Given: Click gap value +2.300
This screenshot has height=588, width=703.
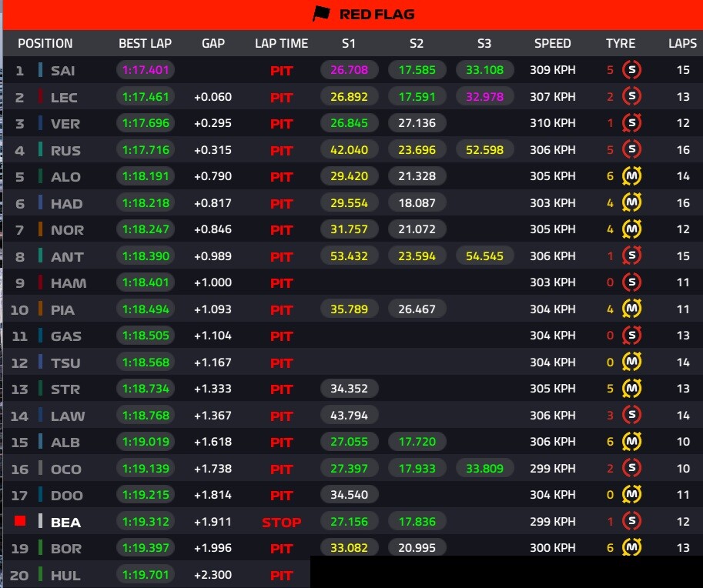Looking at the screenshot, I should (213, 575).
